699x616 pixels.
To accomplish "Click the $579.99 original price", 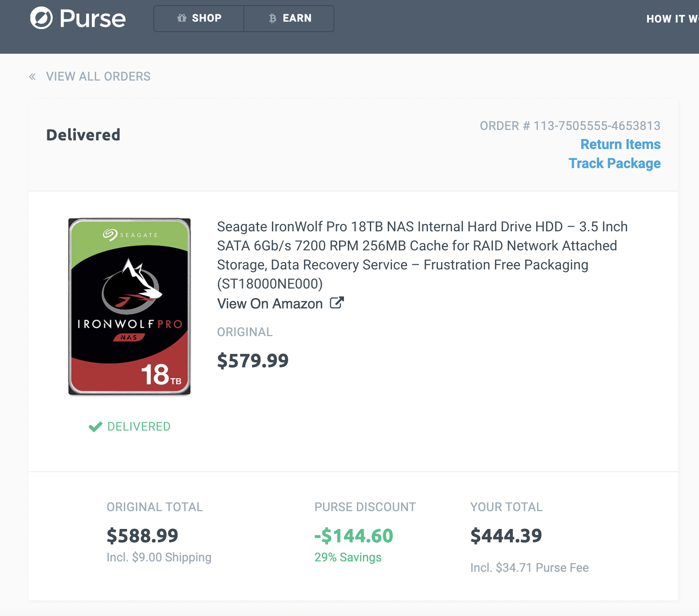I will [252, 360].
